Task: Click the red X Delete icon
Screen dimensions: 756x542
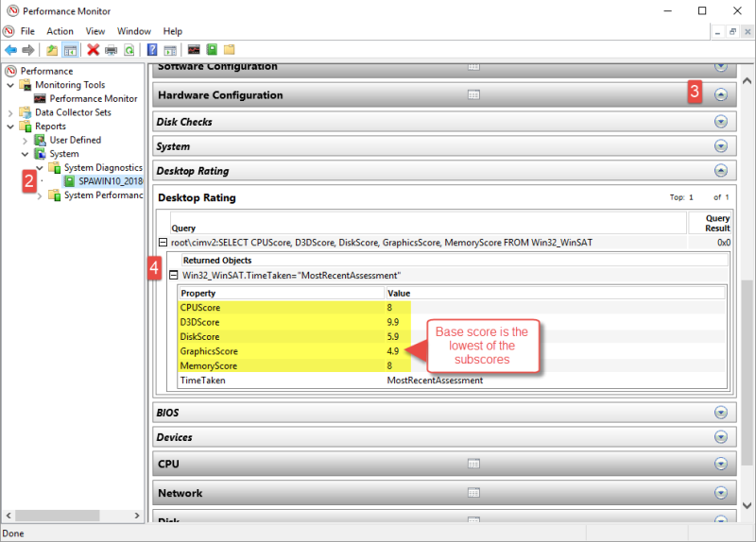Action: point(93,50)
